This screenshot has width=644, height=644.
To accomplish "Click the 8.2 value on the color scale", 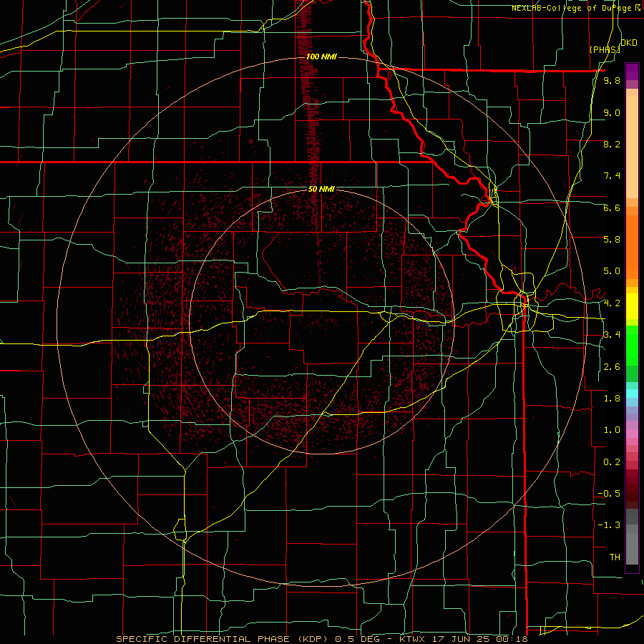I will pyautogui.click(x=612, y=144).
